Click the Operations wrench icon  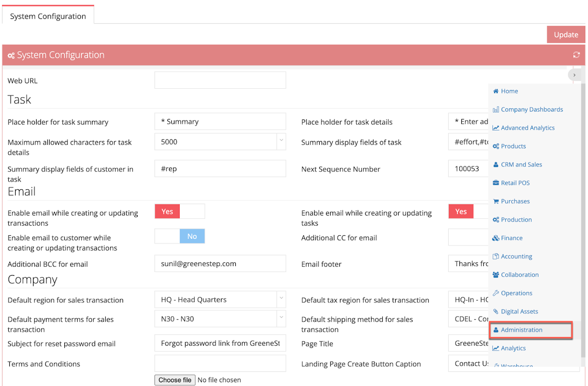496,293
